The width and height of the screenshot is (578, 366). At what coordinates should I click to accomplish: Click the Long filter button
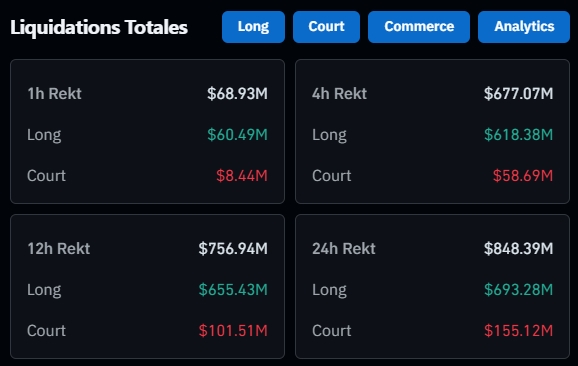(x=253, y=27)
